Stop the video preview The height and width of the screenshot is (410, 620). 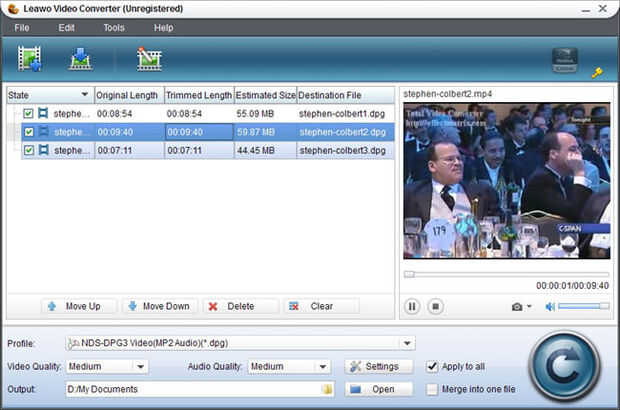[x=435, y=306]
